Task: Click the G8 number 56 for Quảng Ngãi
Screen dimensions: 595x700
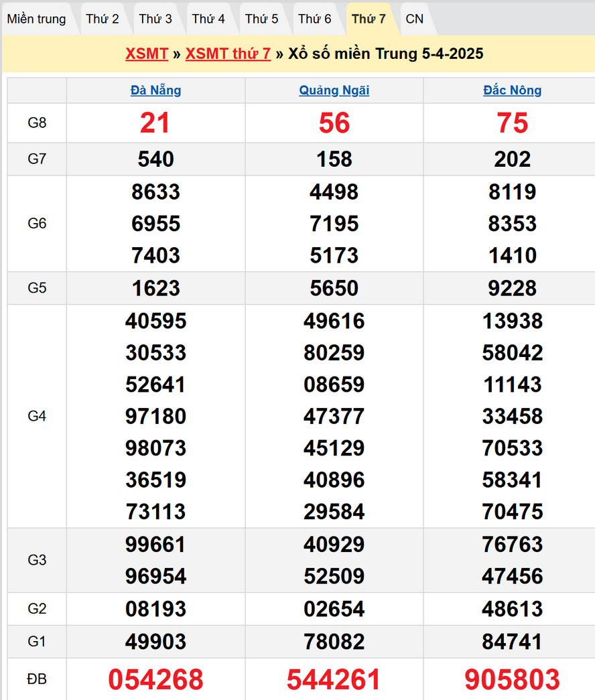Action: point(334,123)
